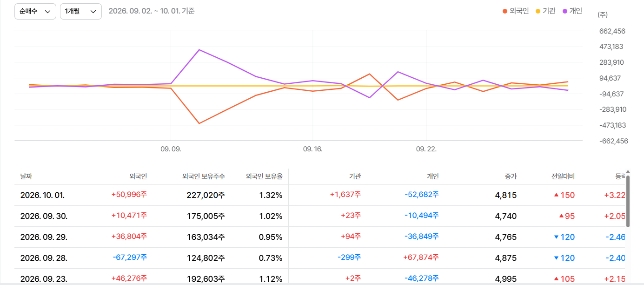Screen dimensions: 644x285
Task: Click the 개인 column header
Action: point(433,176)
